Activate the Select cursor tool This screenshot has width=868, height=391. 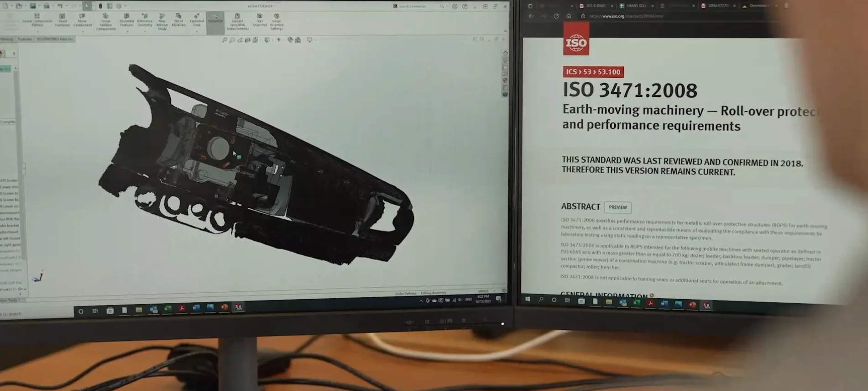coord(87,6)
